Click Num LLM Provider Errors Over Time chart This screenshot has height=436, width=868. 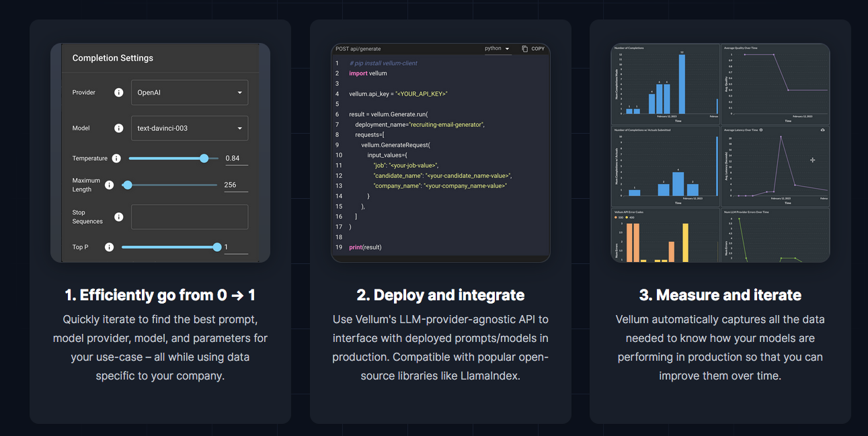tap(775, 235)
